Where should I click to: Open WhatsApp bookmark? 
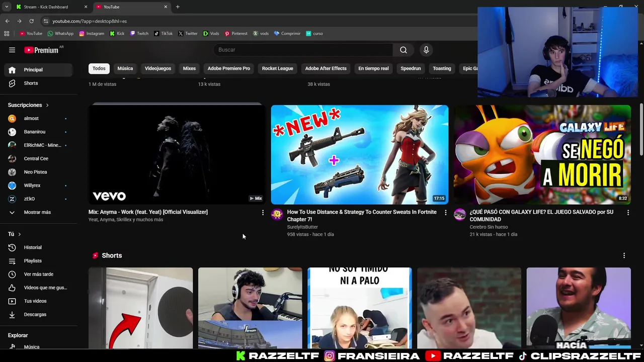pyautogui.click(x=60, y=34)
